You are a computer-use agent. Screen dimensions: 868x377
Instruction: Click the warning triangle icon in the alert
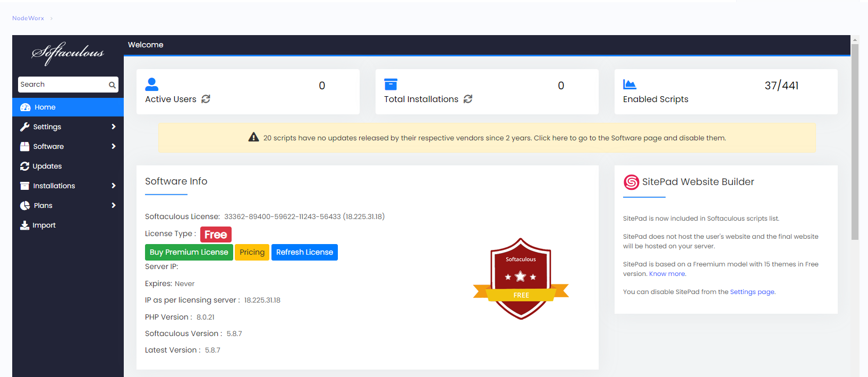pos(254,137)
